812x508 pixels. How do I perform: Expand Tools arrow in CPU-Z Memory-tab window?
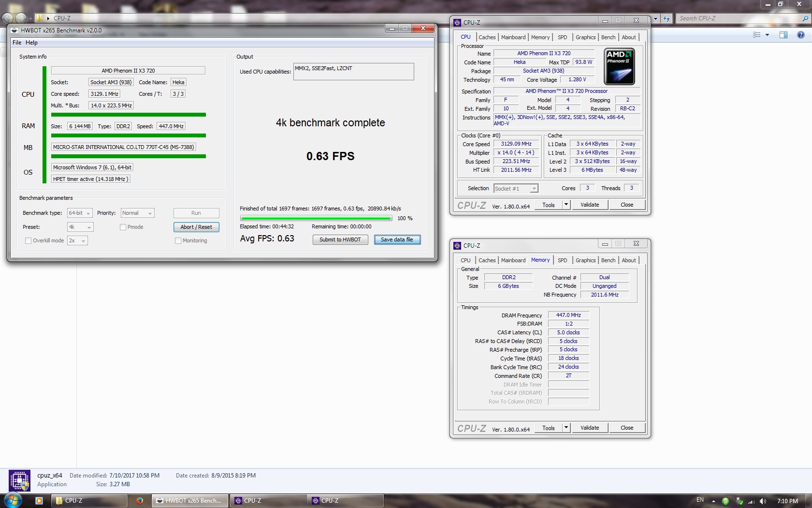pos(566,428)
